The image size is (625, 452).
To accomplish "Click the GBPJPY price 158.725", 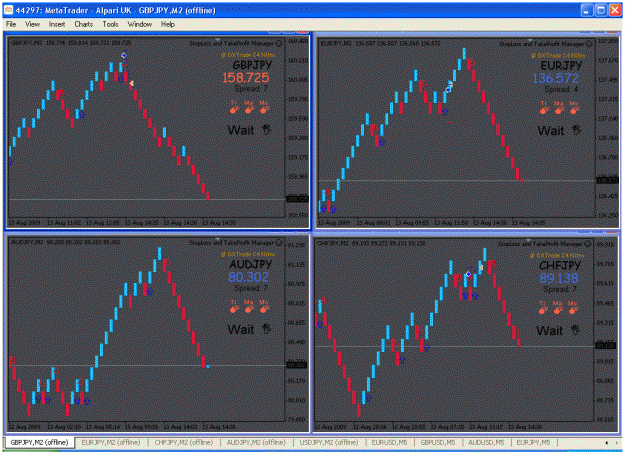I will tap(246, 78).
